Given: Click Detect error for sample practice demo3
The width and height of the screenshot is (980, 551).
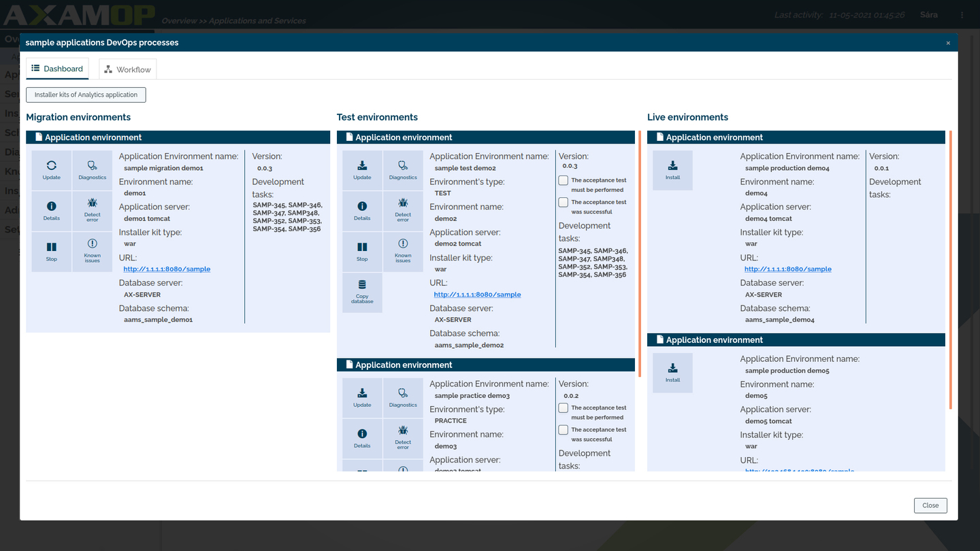Looking at the screenshot, I should 403,439.
